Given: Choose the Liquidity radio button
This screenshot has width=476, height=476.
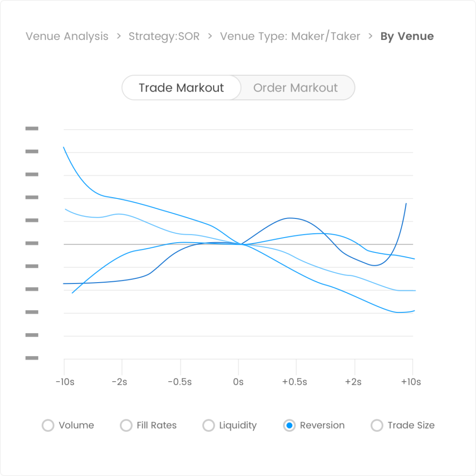Looking at the screenshot, I should tap(209, 425).
